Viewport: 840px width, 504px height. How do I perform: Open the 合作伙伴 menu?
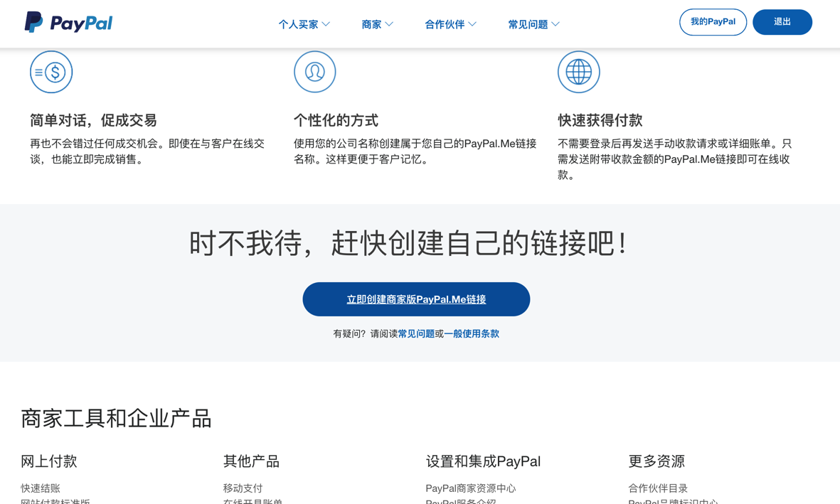[x=450, y=24]
